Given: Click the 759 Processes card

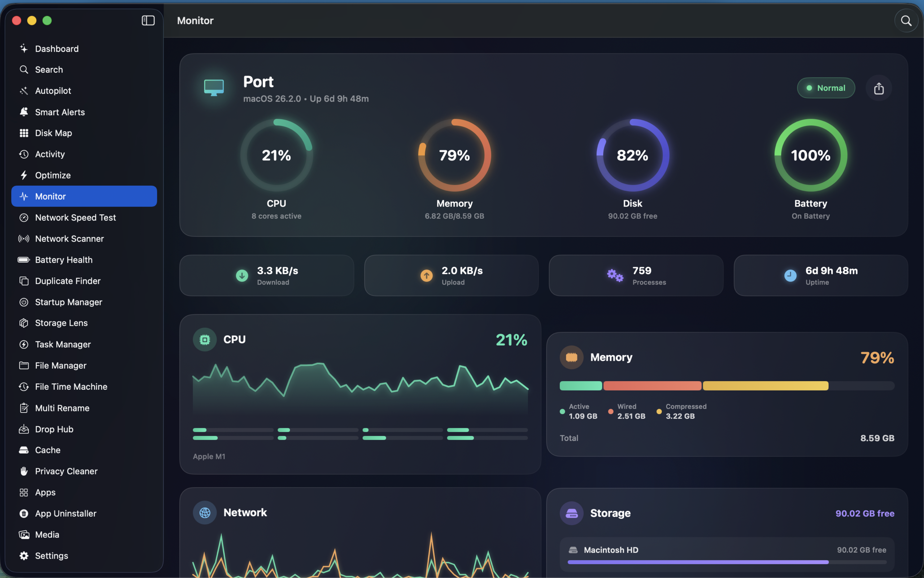Looking at the screenshot, I should click(636, 275).
